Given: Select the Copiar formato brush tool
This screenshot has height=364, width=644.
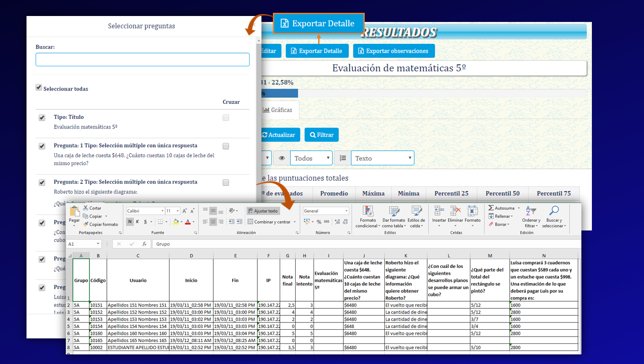Looking at the screenshot, I should pos(85,224).
